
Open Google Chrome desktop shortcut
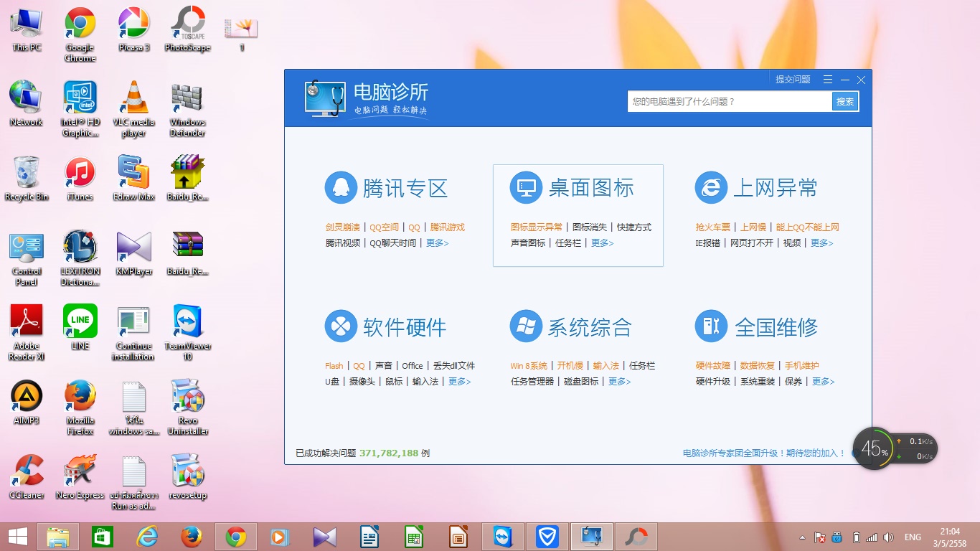[80, 34]
